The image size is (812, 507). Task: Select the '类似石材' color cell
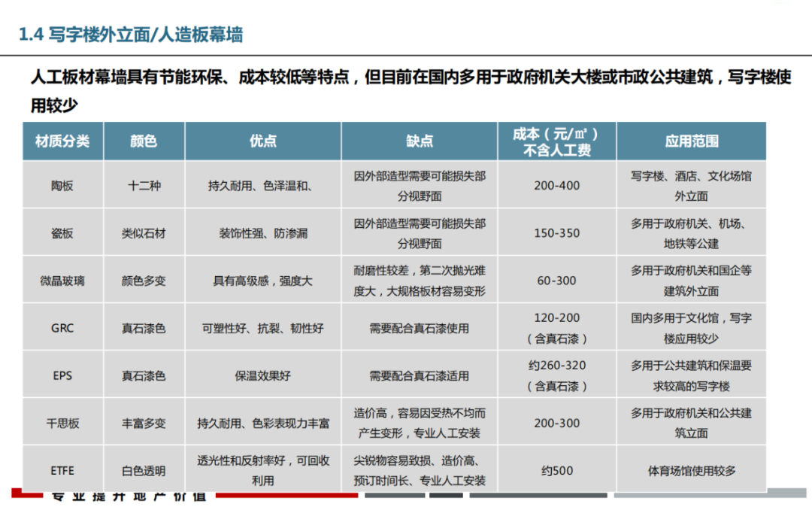tap(144, 232)
